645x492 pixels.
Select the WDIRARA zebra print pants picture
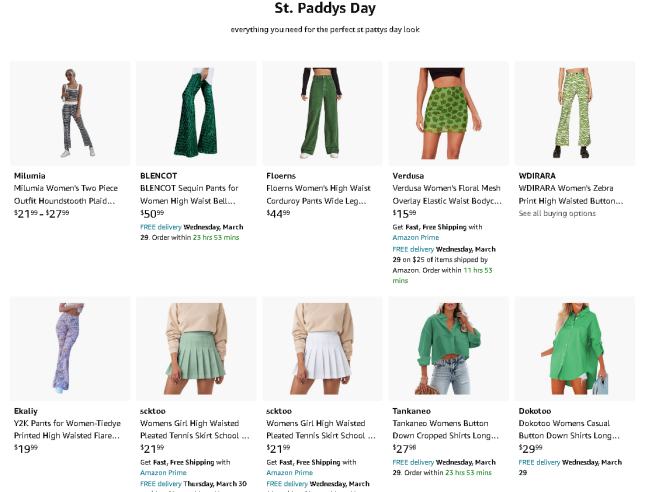574,113
